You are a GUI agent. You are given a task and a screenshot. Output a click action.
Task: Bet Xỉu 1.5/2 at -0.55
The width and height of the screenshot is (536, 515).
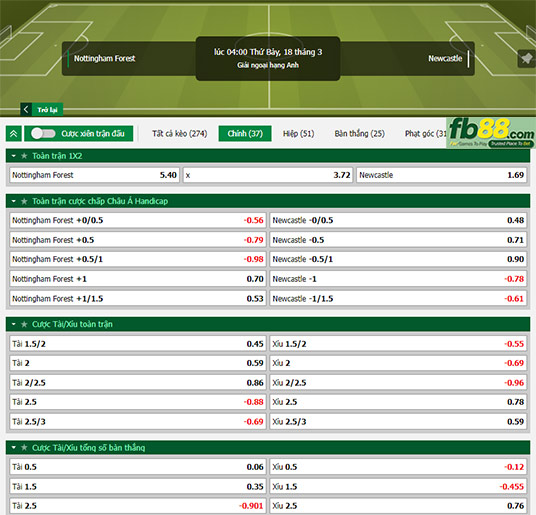point(398,344)
